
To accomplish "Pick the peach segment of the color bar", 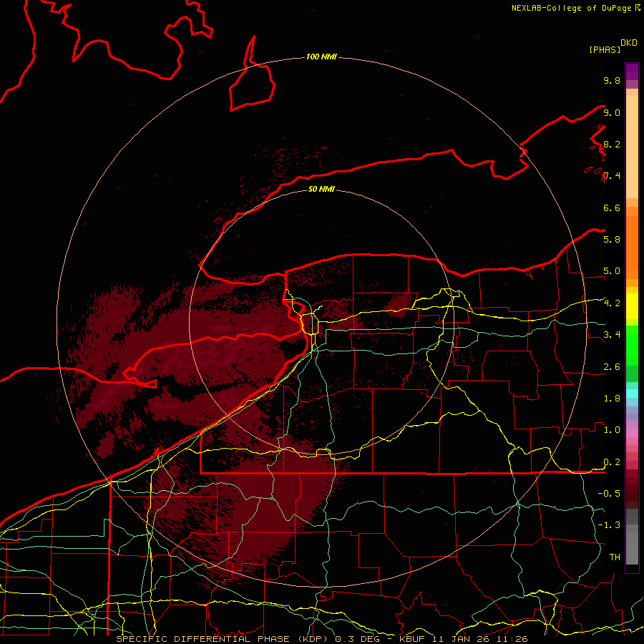I will coord(632,147).
